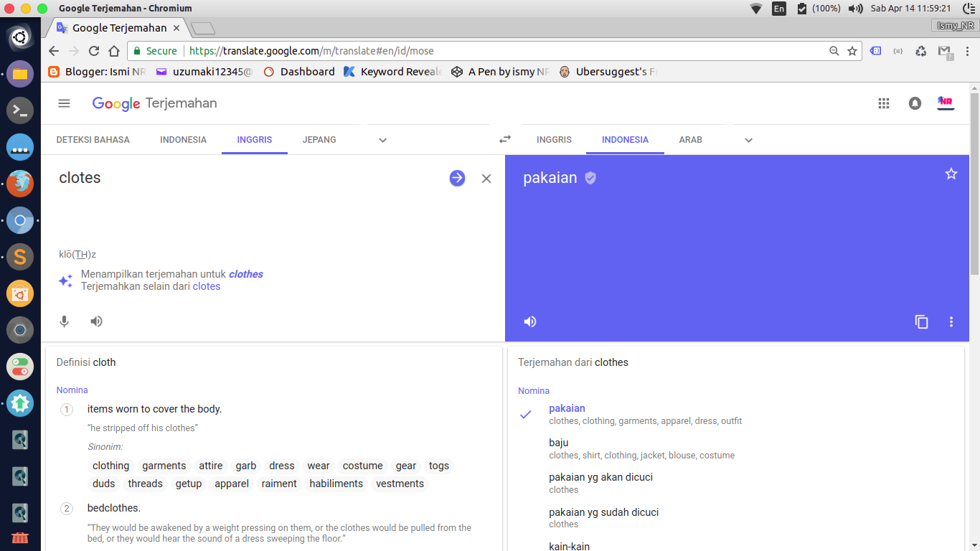Open uzumaki12345 mail bookmark
This screenshot has height=551, width=980.
(x=204, y=72)
